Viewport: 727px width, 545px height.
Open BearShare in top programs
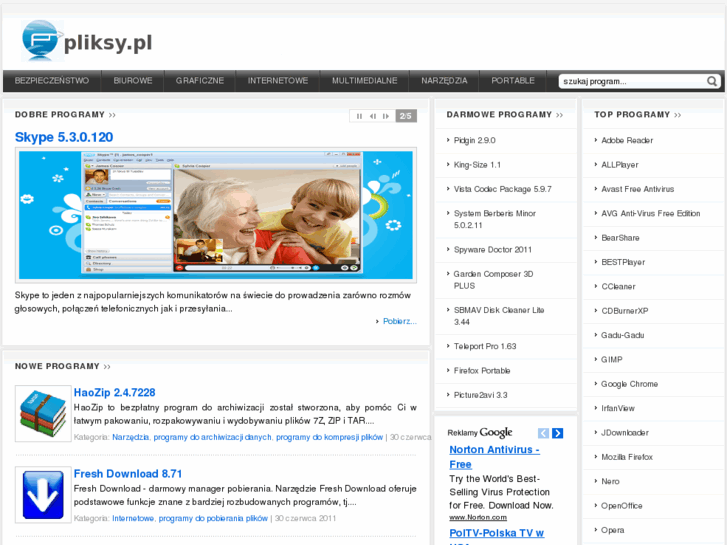point(620,238)
